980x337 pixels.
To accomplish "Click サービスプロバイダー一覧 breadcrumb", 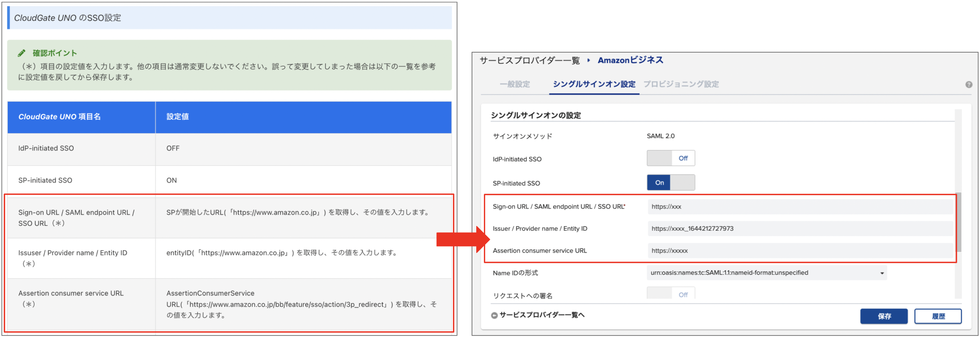I will point(530,60).
